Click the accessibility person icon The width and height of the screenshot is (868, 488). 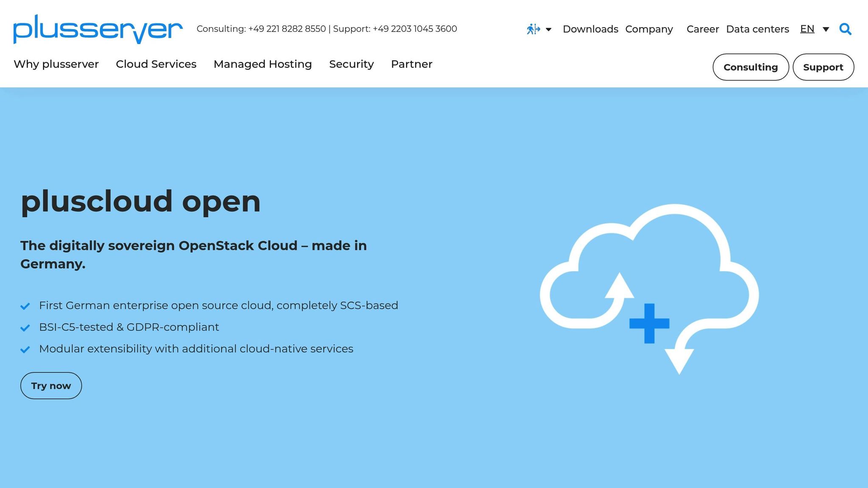[x=533, y=29]
